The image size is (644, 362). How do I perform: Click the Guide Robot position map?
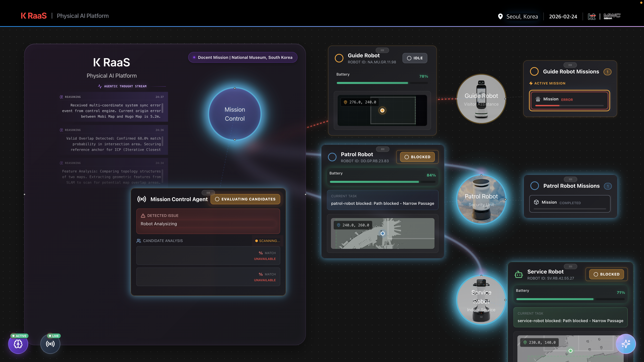pos(382,110)
